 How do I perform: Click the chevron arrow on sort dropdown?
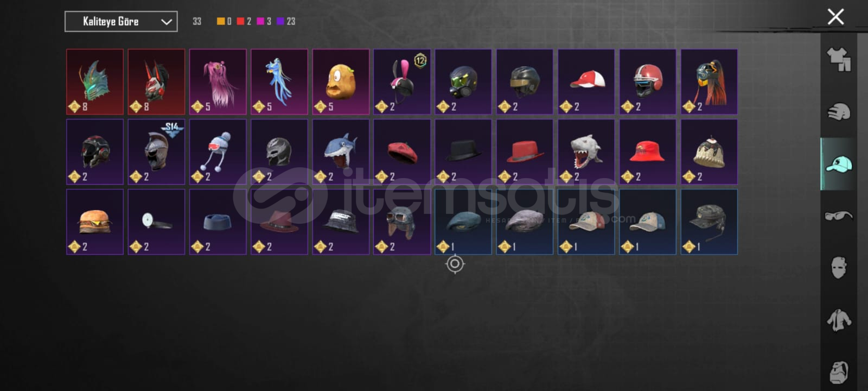tap(167, 22)
